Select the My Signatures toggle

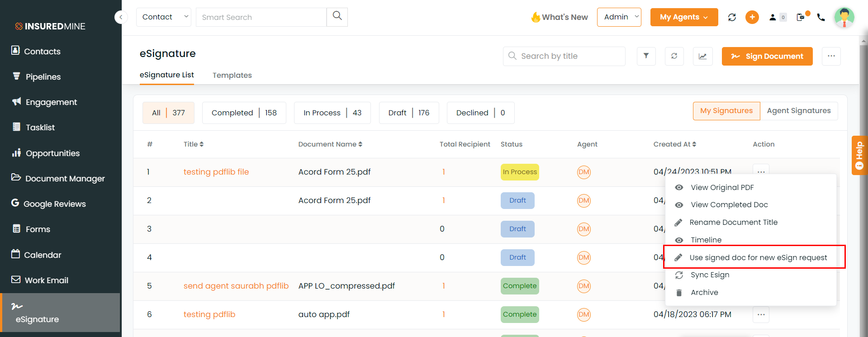pos(726,111)
